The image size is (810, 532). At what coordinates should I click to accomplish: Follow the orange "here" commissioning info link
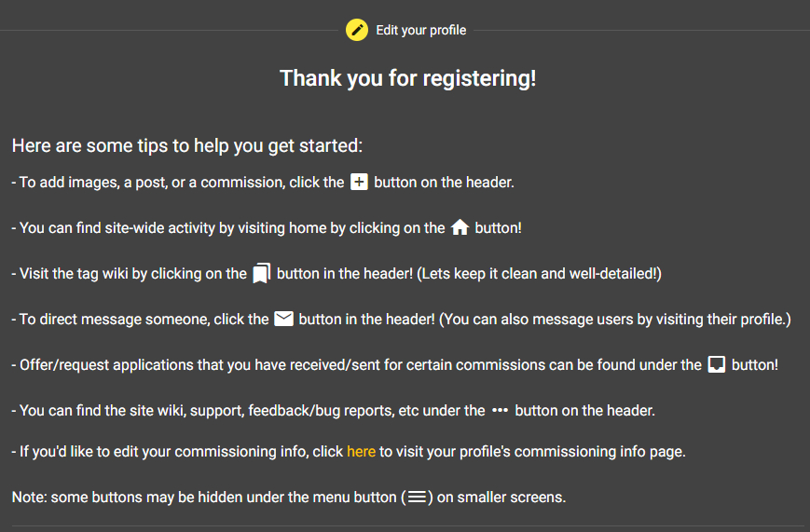coord(361,452)
